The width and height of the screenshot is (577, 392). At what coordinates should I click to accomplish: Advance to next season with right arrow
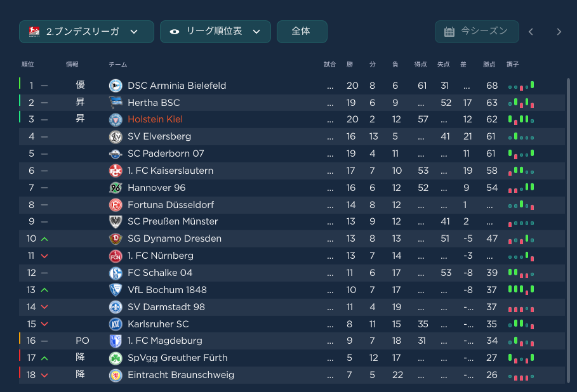point(559,32)
